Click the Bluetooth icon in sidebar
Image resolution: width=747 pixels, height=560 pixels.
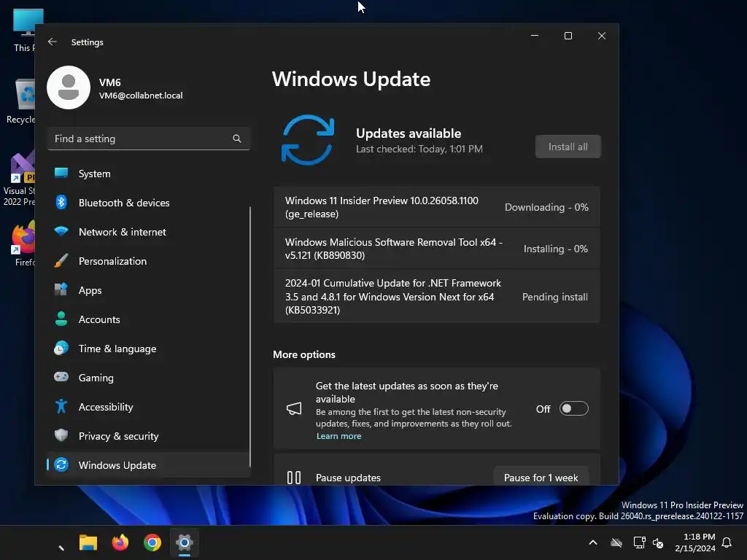tap(61, 203)
